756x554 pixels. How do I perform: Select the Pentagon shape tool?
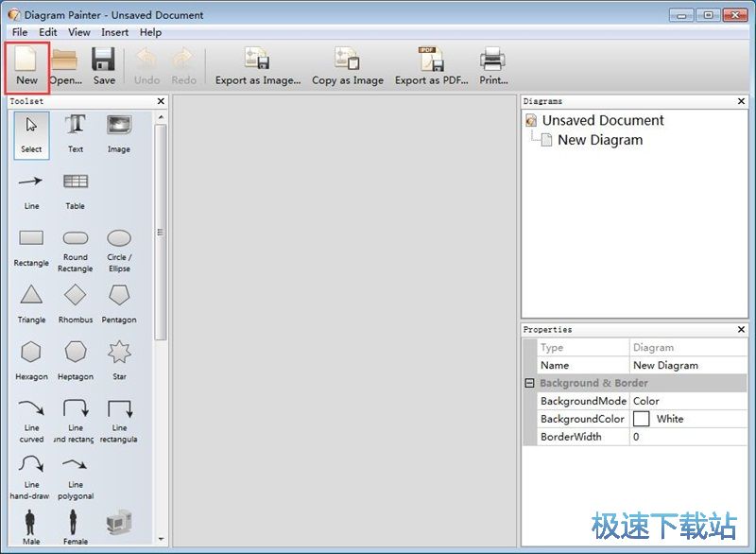(x=119, y=304)
